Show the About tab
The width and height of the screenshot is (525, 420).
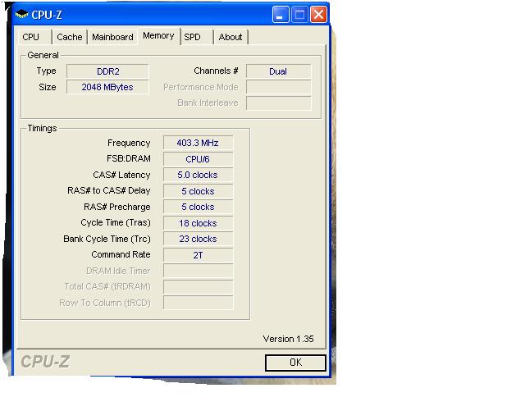(x=231, y=37)
